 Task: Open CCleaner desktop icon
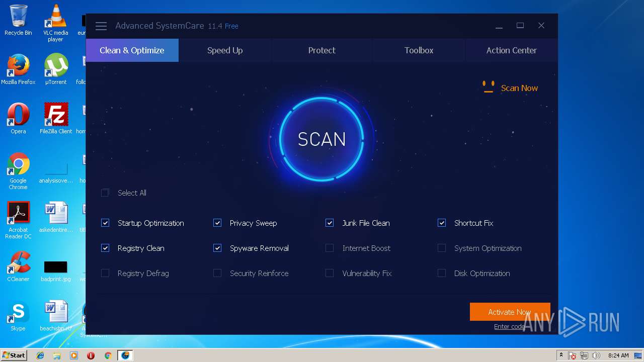coord(18,266)
